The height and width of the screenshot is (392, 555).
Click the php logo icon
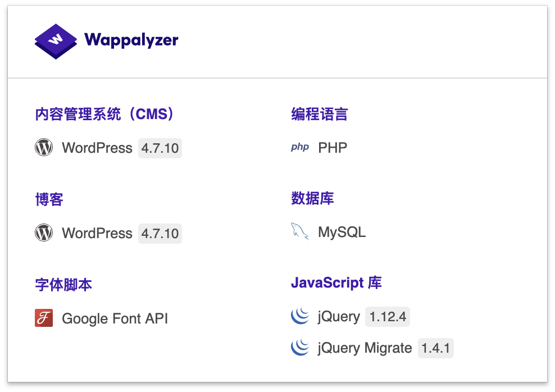(300, 147)
